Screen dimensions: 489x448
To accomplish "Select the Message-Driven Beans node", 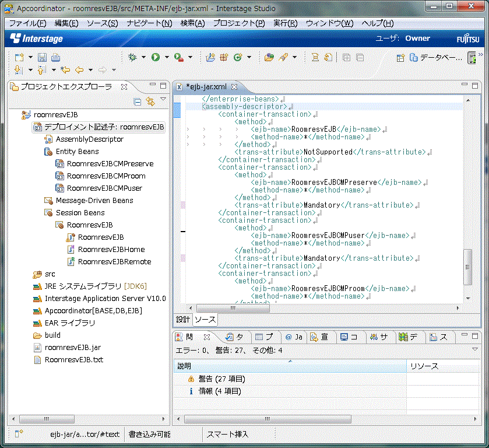I will [x=94, y=201].
